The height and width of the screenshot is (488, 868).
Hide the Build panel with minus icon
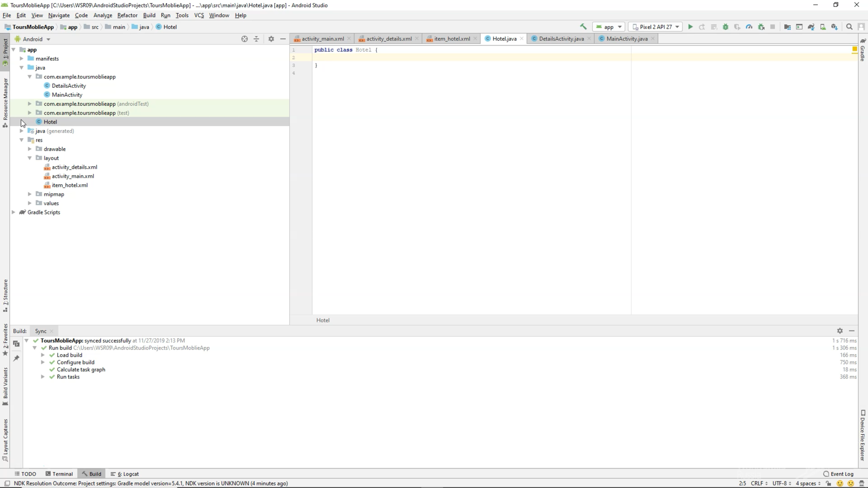click(851, 331)
